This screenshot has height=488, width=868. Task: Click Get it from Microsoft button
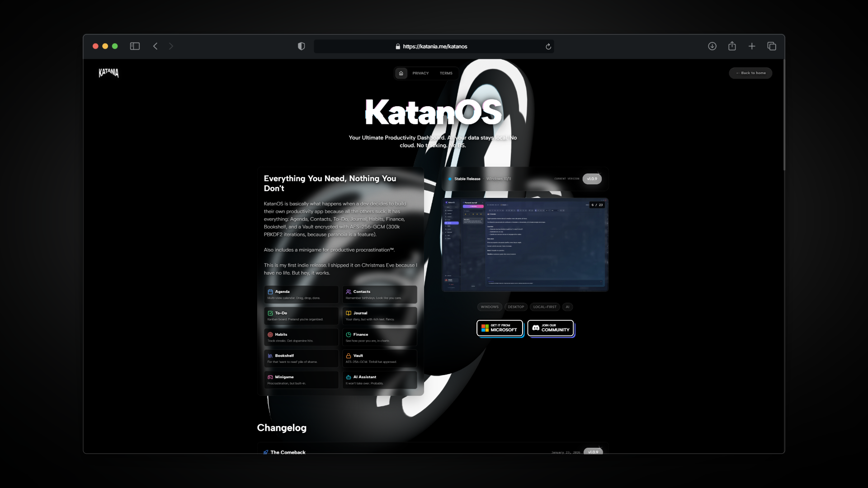[x=500, y=328]
